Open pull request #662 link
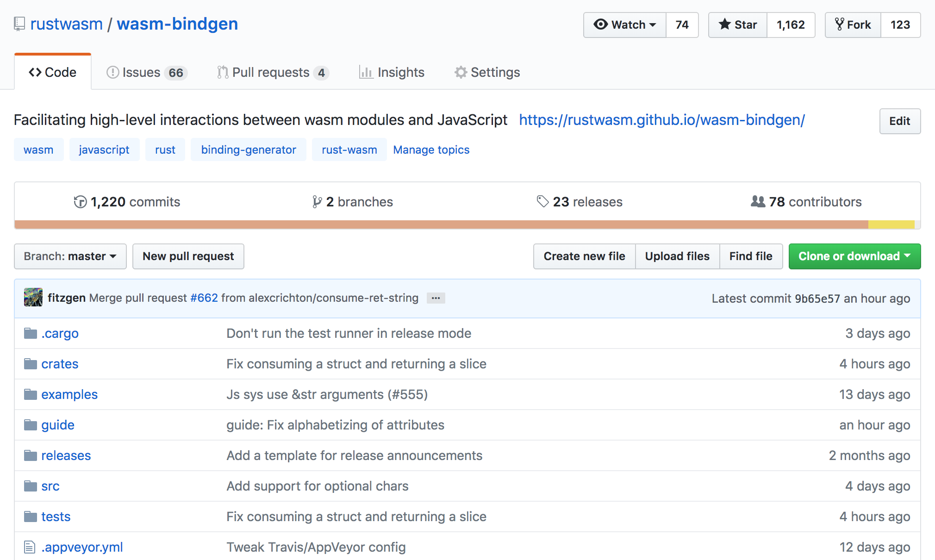The height and width of the screenshot is (560, 935). click(x=204, y=298)
